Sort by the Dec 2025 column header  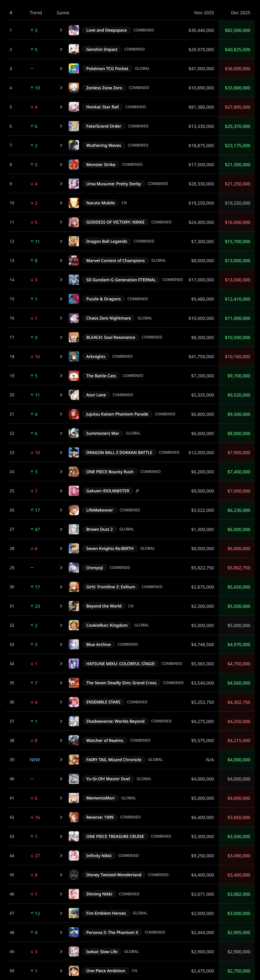pos(240,13)
